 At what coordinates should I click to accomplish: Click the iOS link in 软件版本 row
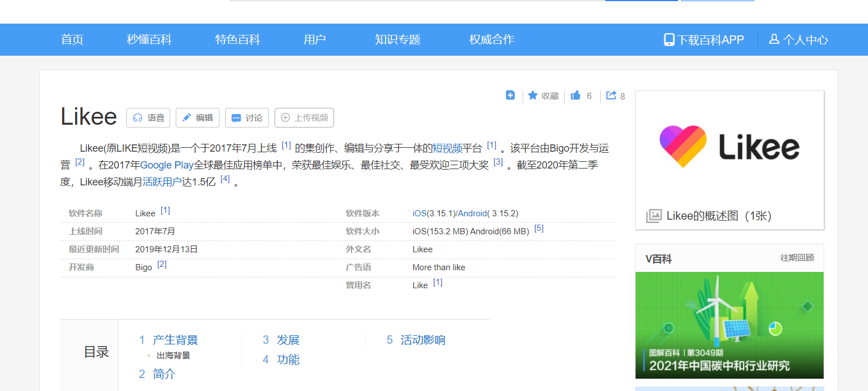point(419,213)
